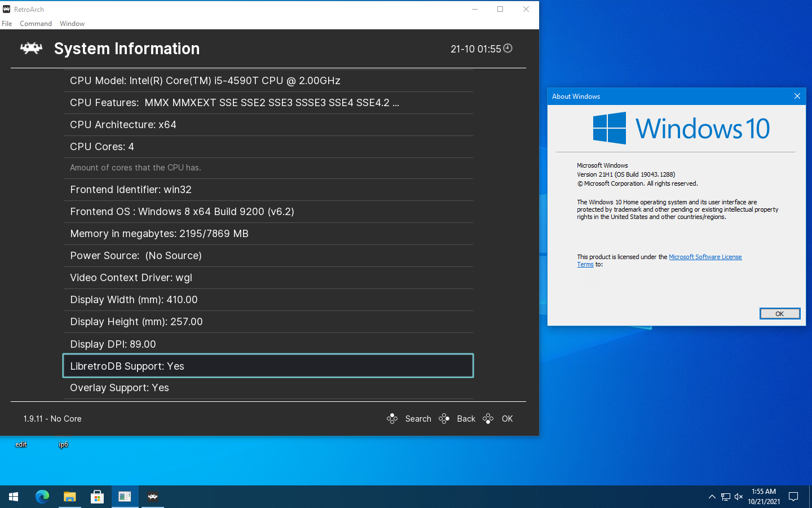Open Search from RetroArch bottom bar
This screenshot has width=812, height=508.
[x=418, y=418]
